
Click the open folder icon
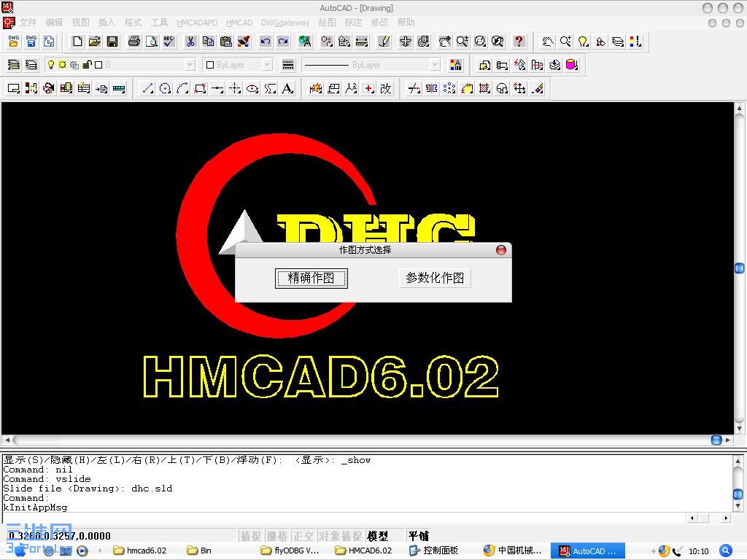point(95,42)
